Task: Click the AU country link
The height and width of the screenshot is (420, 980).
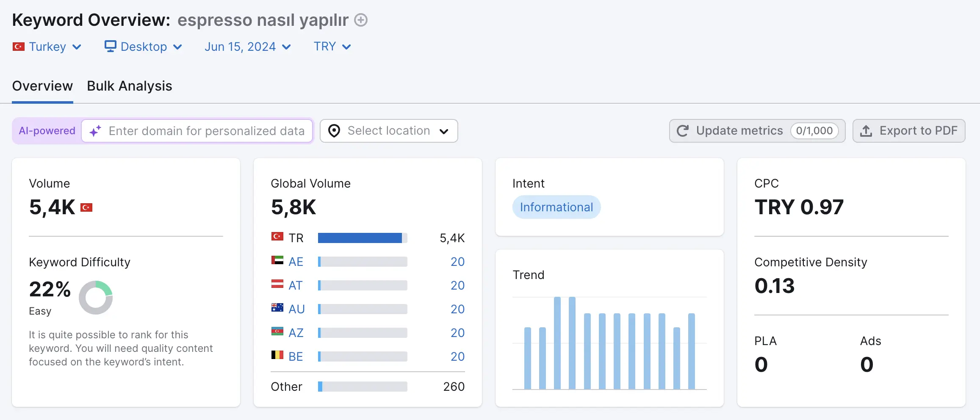Action: [296, 309]
